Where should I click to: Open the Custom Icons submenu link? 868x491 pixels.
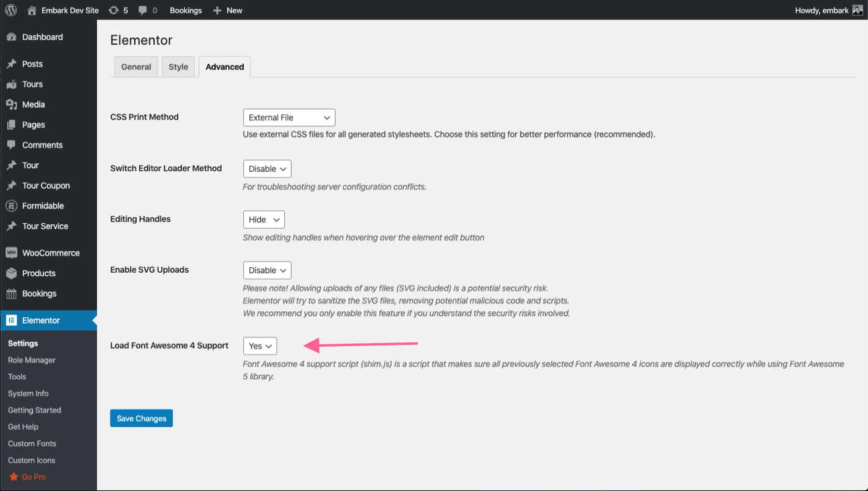pyautogui.click(x=32, y=460)
